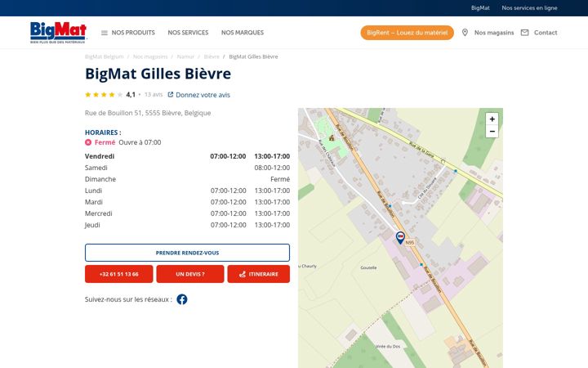This screenshot has height=368, width=588.
Task: Click the Vendredi hours row
Action: (187, 156)
